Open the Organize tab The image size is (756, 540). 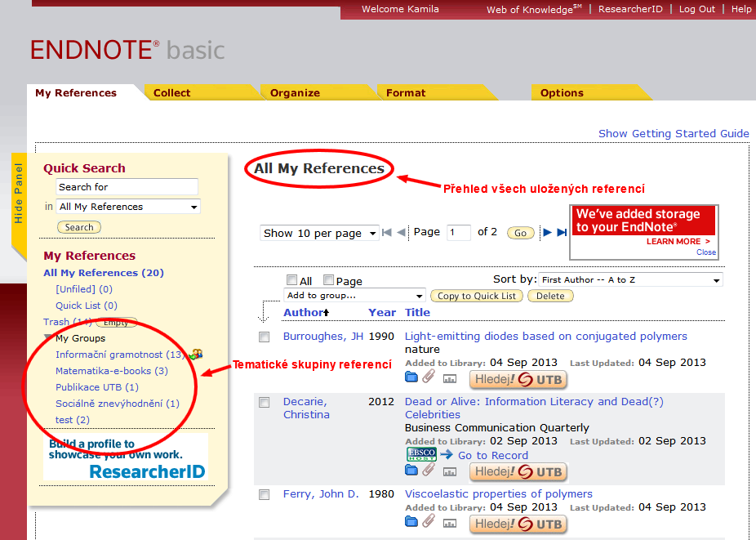click(x=295, y=92)
